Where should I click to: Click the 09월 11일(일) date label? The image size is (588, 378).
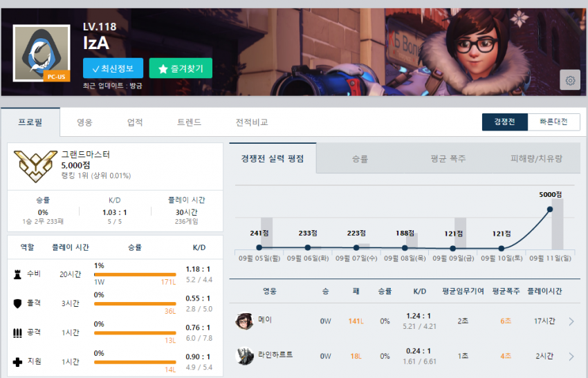(x=550, y=258)
